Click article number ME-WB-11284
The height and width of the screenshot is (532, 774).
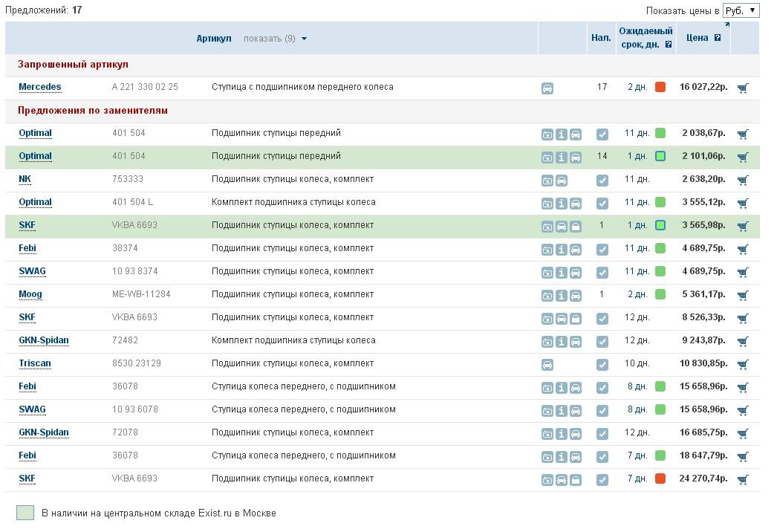click(x=141, y=294)
